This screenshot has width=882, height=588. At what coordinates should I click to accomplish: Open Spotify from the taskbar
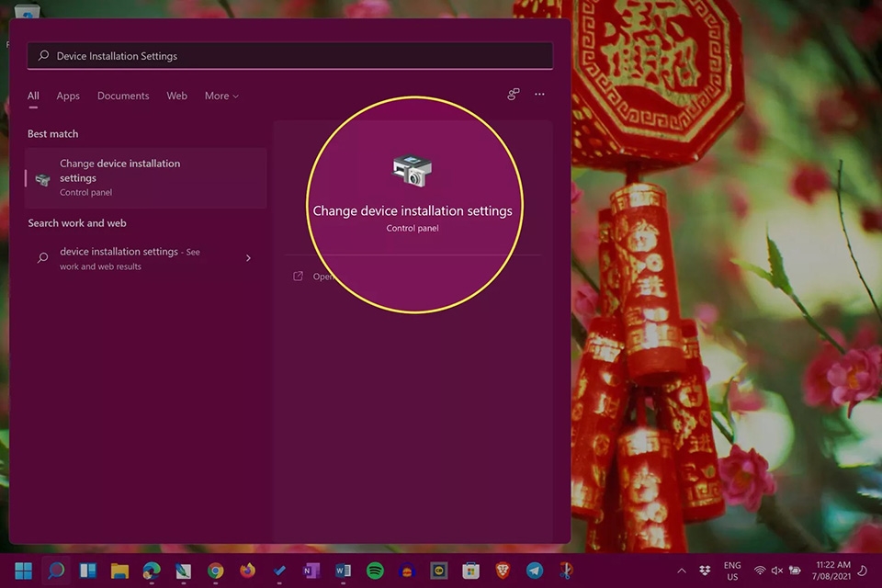376,571
